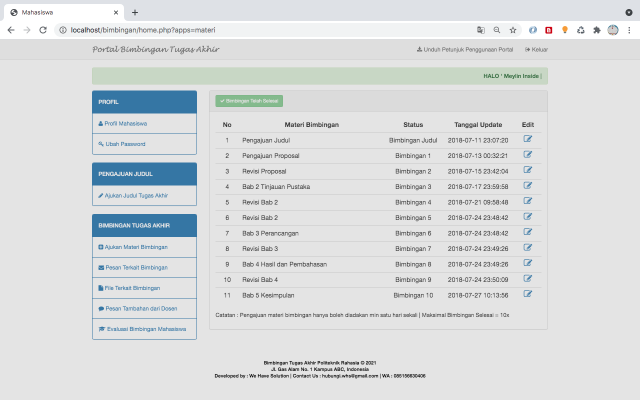Viewport: 640px width, 400px height.
Task: Reload the page using browser refresh
Action: (x=43, y=30)
